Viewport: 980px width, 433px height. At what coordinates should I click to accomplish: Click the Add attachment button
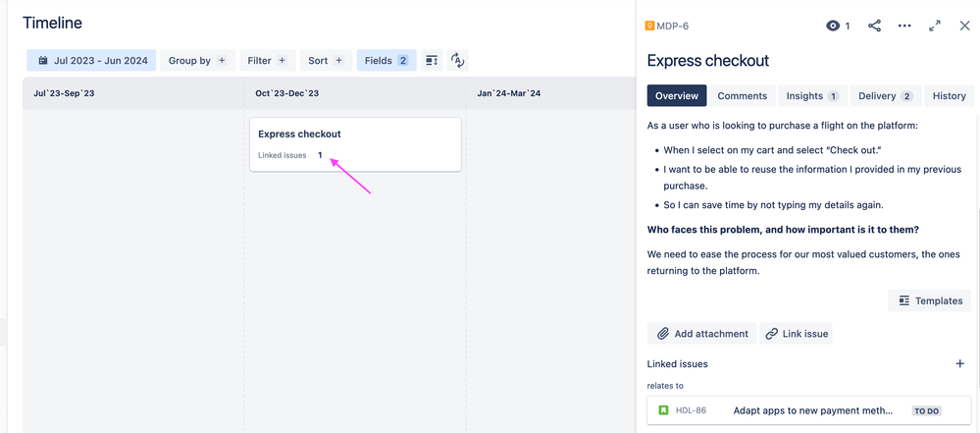701,334
